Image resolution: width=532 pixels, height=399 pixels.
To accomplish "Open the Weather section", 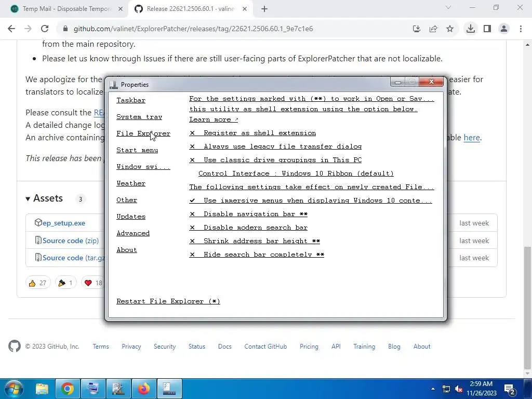I will point(131,183).
